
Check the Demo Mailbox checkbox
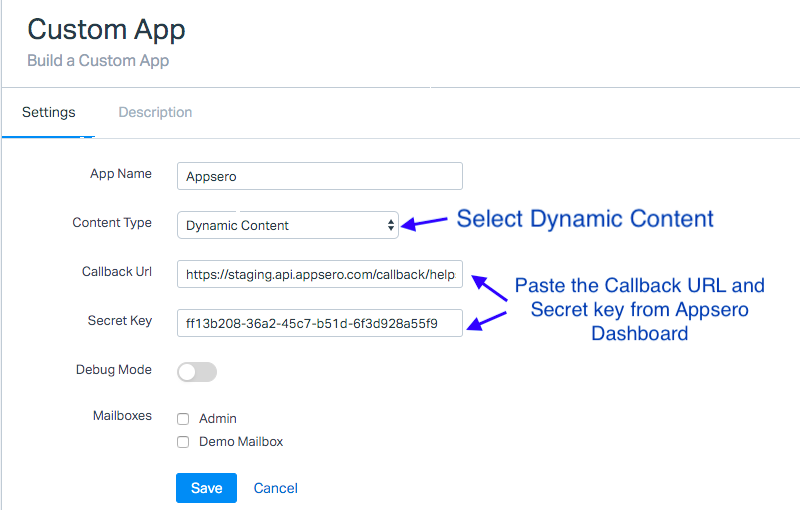[x=183, y=442]
